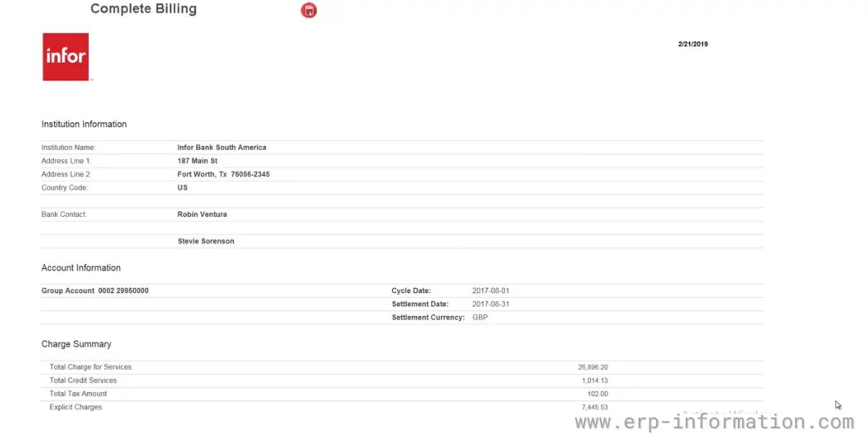
Task: Select the Charge Summary section heading
Action: (x=76, y=344)
